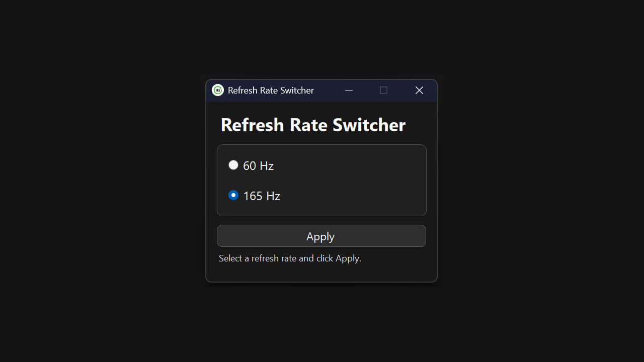Image resolution: width=644 pixels, height=362 pixels.
Task: Click the disabled maximize window button
Action: [x=383, y=90]
